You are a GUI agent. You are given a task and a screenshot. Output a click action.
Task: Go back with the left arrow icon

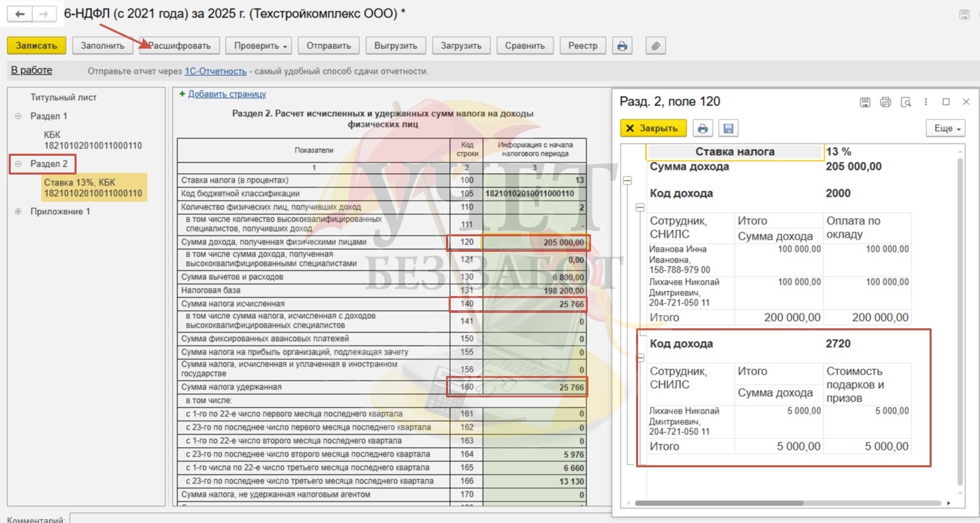(19, 14)
